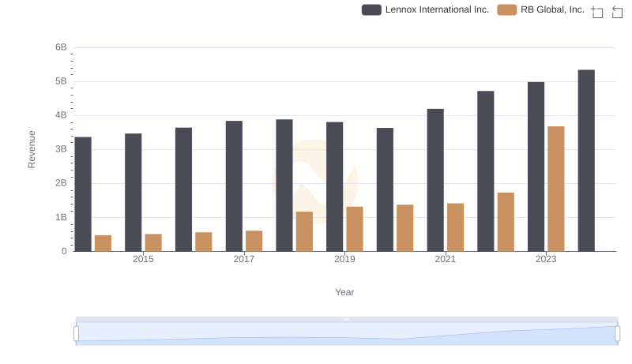The image size is (632, 364).
Task: Click the data zoom range overview area
Action: click(x=347, y=334)
